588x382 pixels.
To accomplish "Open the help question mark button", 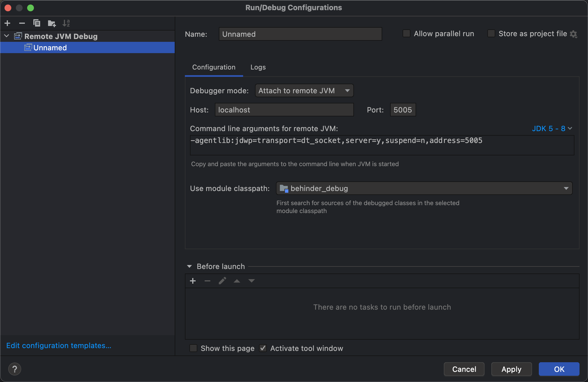I will click(x=15, y=369).
